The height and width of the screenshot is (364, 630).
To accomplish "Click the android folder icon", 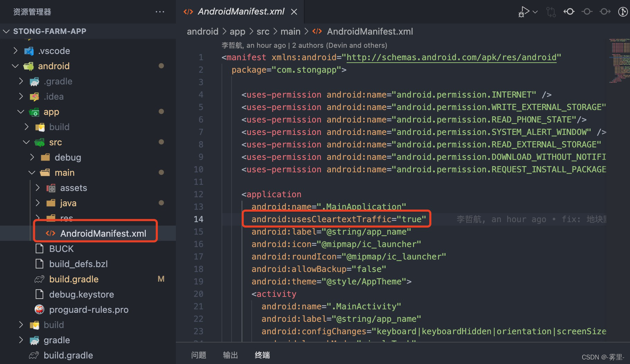I will tap(29, 66).
